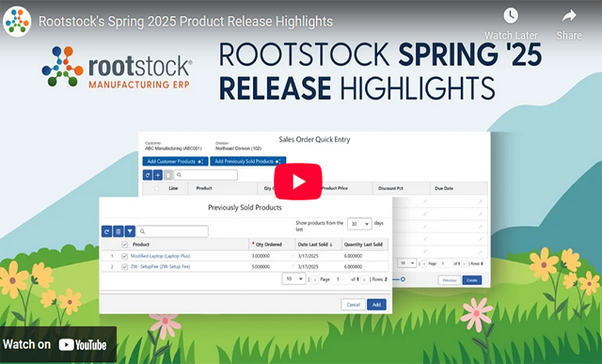Click edit pencil in first Discount Pct cell
602x364 pixels.
pos(424,201)
